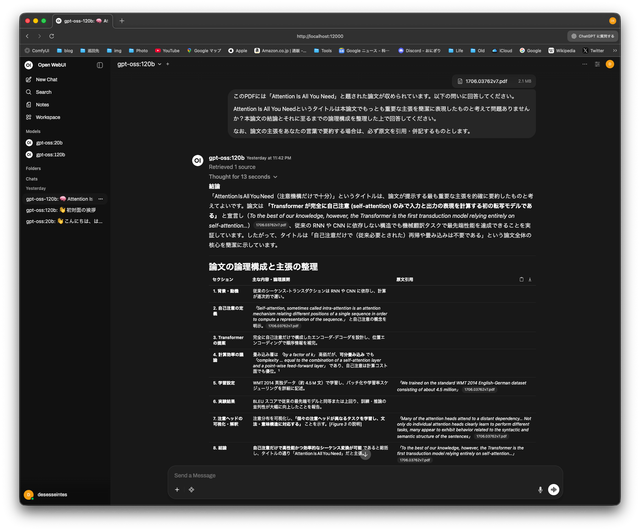Open the attached 1706.03762v7.pdf file chip

(x=494, y=81)
